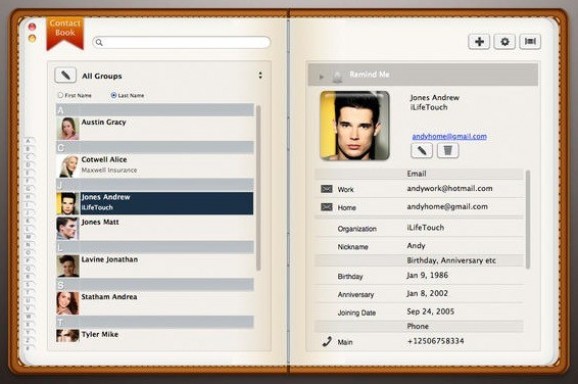578x384 pixels.
Task: Click Jones Andrew's profile photo
Action: coord(355,126)
